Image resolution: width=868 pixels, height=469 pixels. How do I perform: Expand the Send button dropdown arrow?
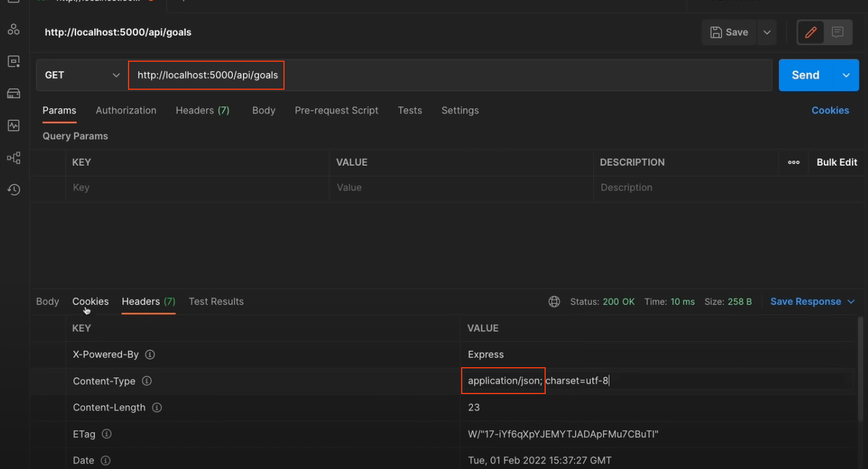[x=846, y=75]
